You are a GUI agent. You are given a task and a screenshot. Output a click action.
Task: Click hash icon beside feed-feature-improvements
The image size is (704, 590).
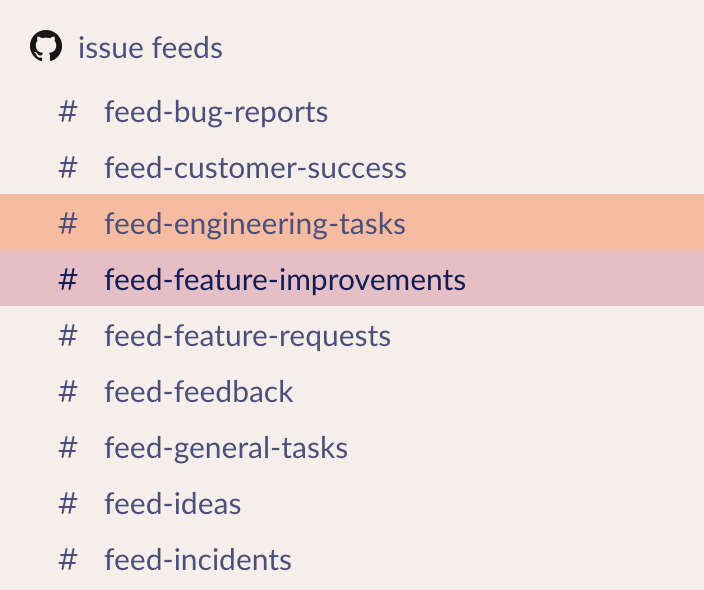click(x=68, y=280)
